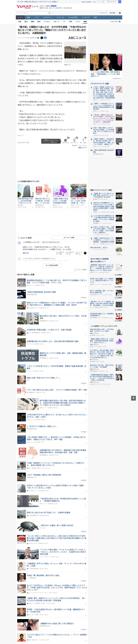Screen dimensions: 138x644
Task: Click the コメントを書く button
Action: tap(69, 238)
